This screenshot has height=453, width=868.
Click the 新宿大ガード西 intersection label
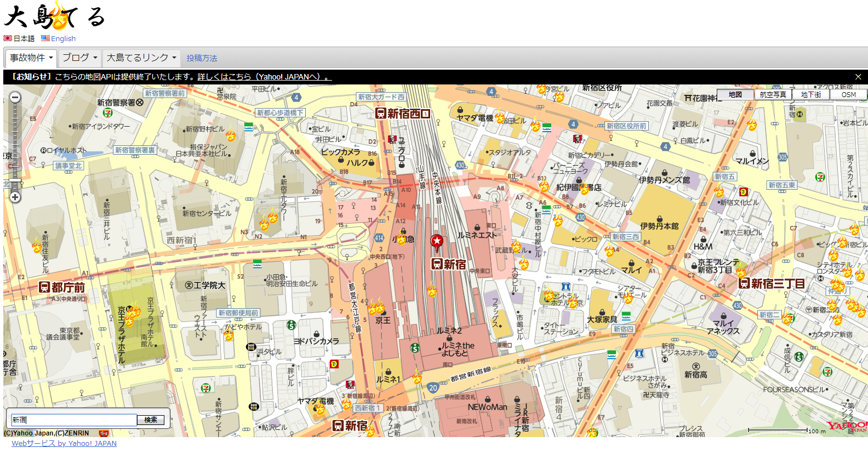[381, 97]
